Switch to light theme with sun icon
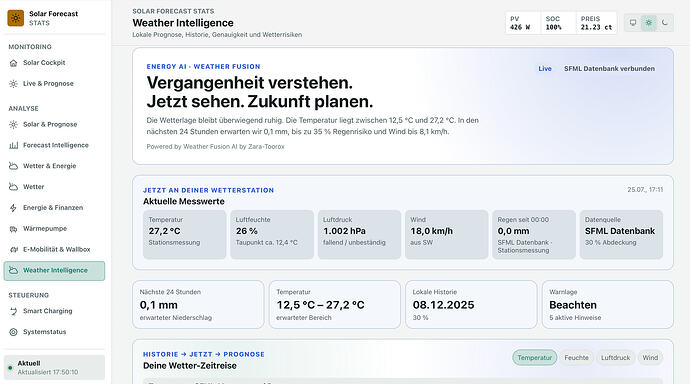 tap(649, 23)
